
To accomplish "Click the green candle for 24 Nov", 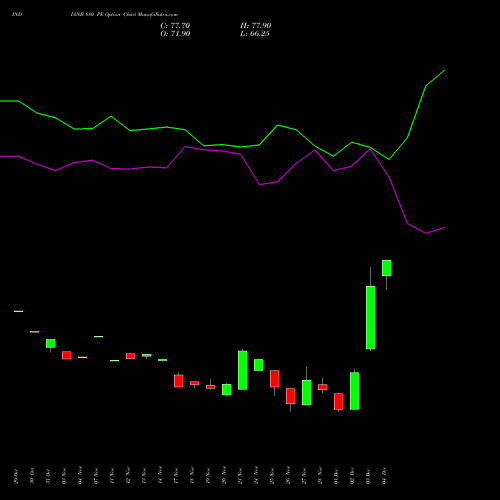I will click(x=258, y=365).
